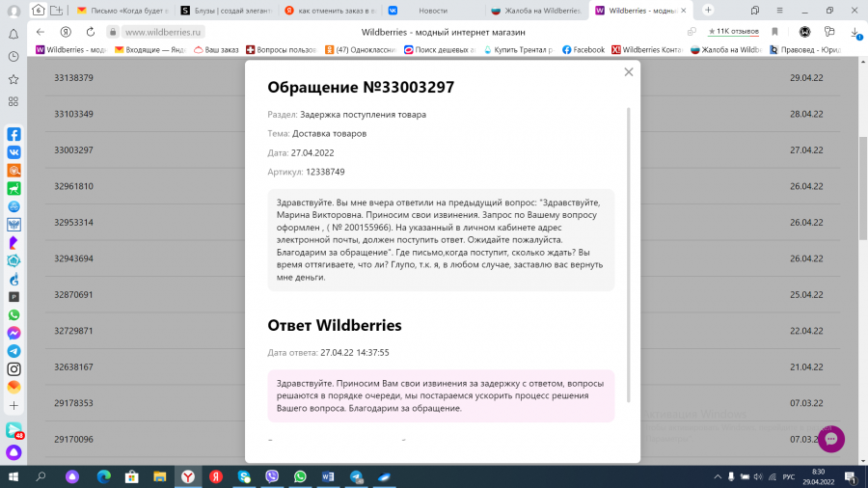Show hidden system tray icons

tap(718, 477)
